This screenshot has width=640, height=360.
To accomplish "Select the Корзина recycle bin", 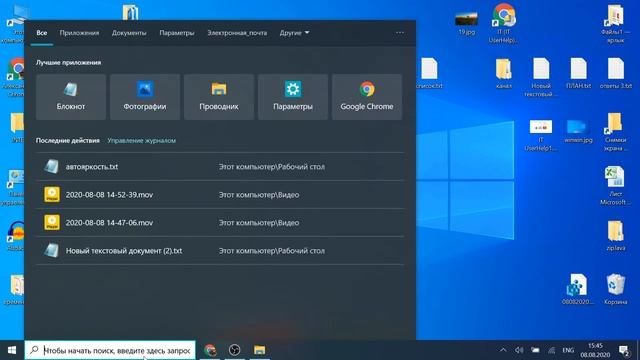I will click(615, 289).
